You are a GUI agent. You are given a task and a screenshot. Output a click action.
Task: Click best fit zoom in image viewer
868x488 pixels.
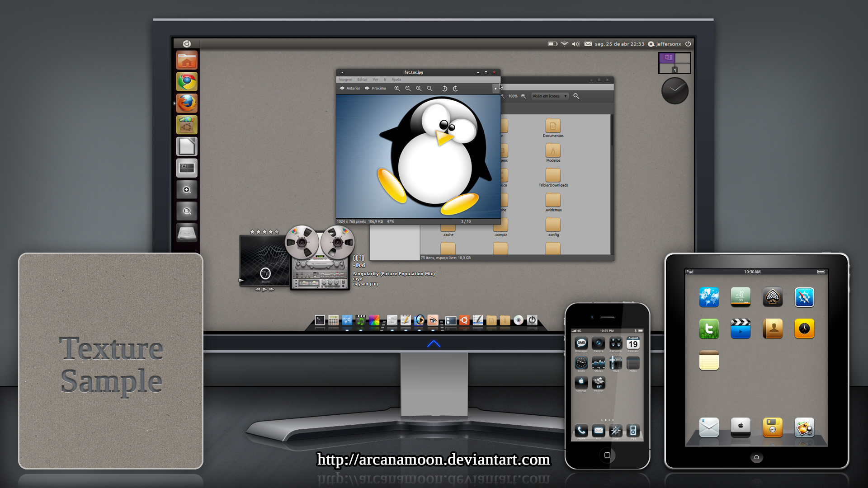[x=429, y=89]
